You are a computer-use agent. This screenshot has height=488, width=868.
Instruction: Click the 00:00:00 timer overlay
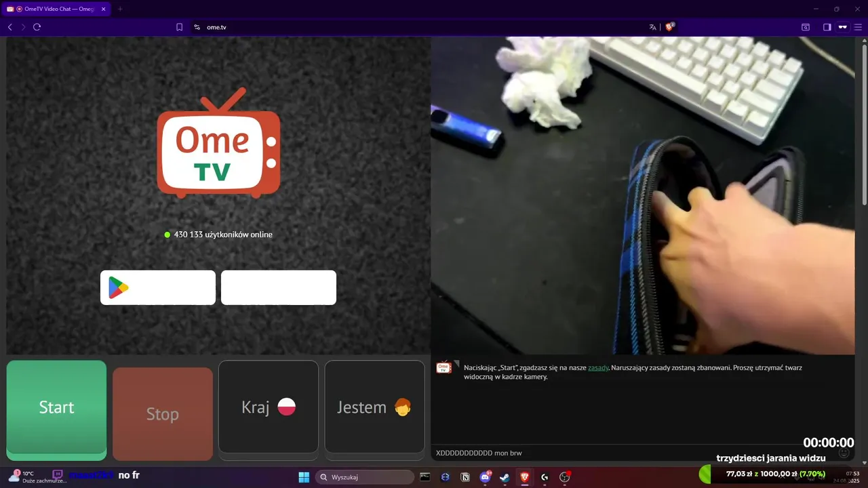point(829,443)
